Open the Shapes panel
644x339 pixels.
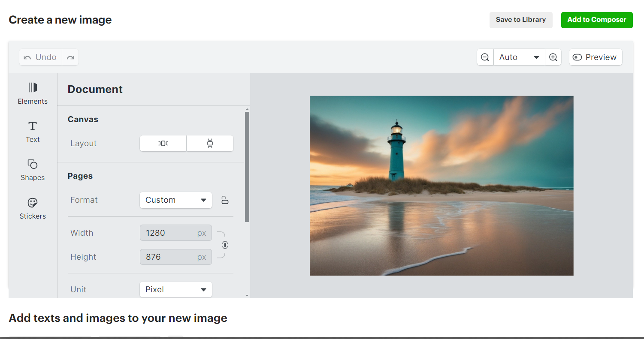33,165
